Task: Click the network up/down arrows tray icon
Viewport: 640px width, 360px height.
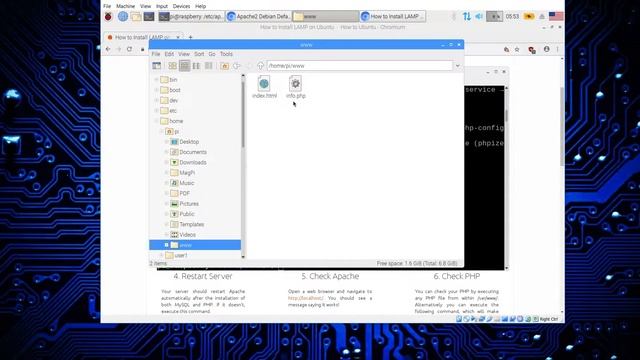Action: click(467, 16)
